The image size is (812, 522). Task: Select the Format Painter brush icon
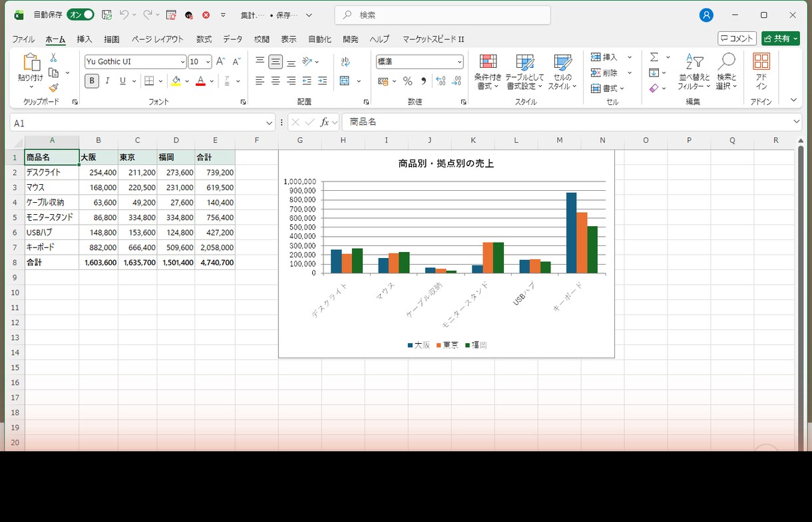[x=54, y=87]
